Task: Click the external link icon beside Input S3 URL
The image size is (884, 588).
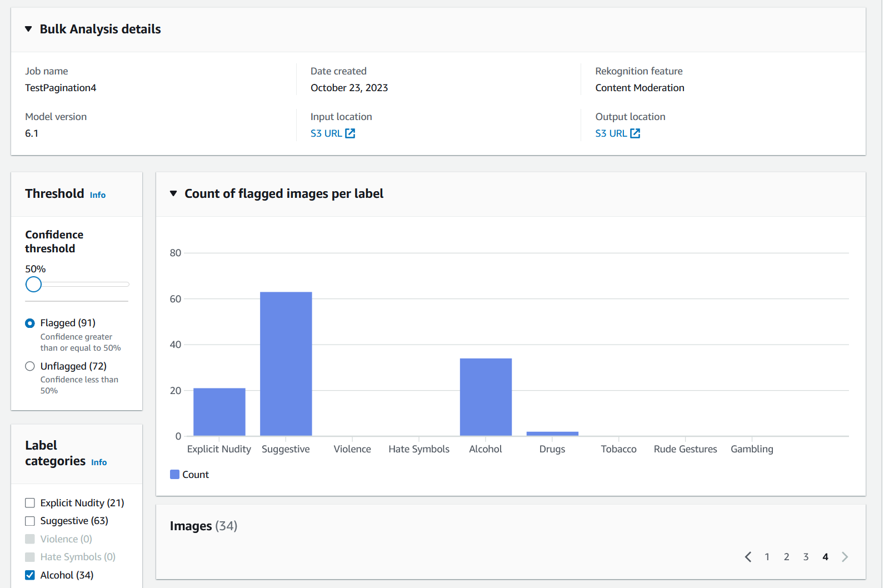Action: 350,133
